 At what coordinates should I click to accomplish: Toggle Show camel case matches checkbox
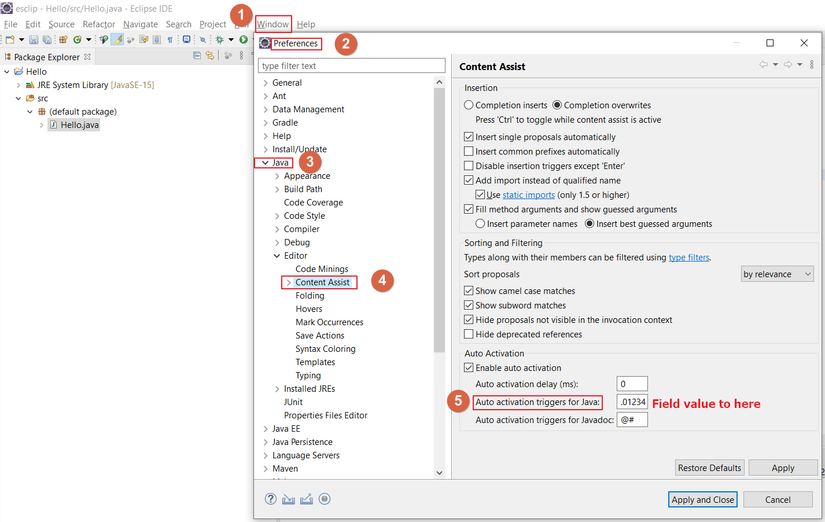[x=469, y=291]
